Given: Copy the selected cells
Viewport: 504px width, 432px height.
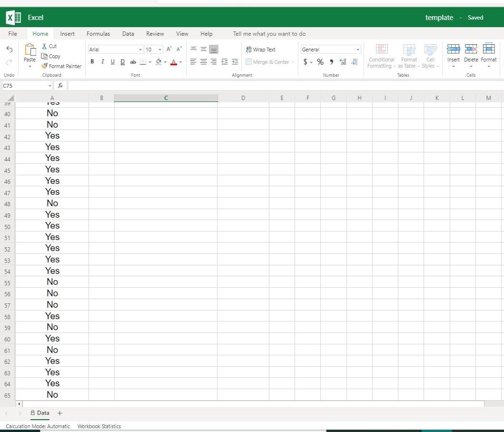Looking at the screenshot, I should click(51, 56).
